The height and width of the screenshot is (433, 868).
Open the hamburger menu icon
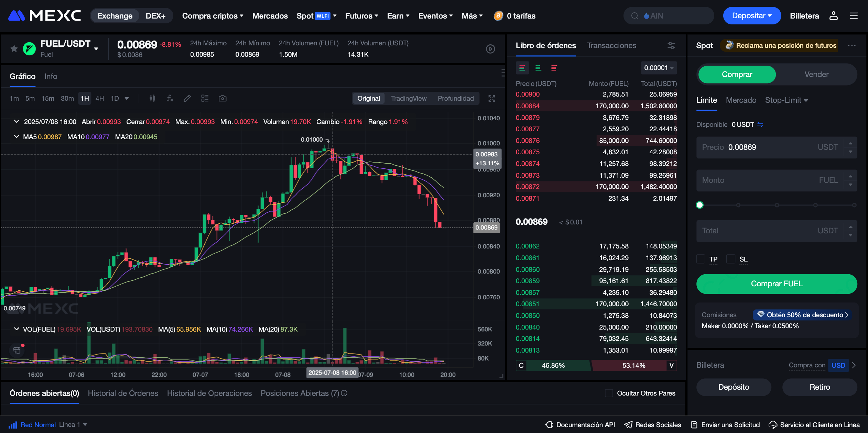tap(854, 16)
